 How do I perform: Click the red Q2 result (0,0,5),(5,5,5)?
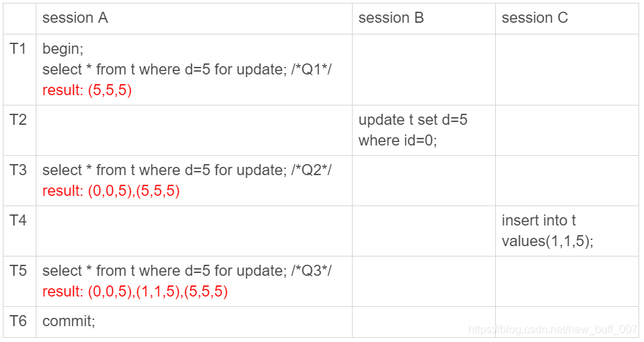tap(111, 191)
